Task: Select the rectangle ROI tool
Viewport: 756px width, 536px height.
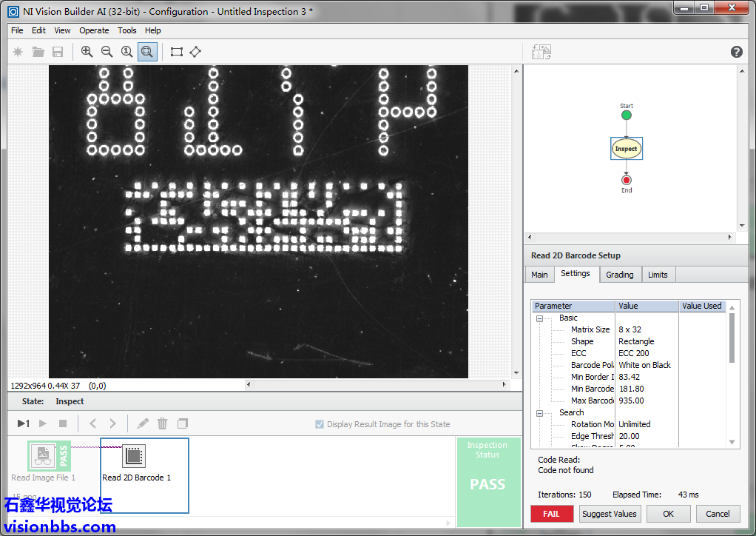Action: 176,52
